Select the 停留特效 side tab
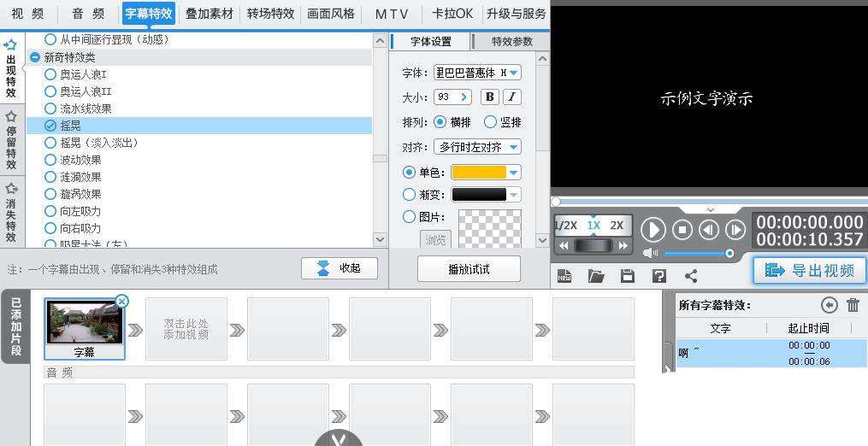 coord(11,140)
